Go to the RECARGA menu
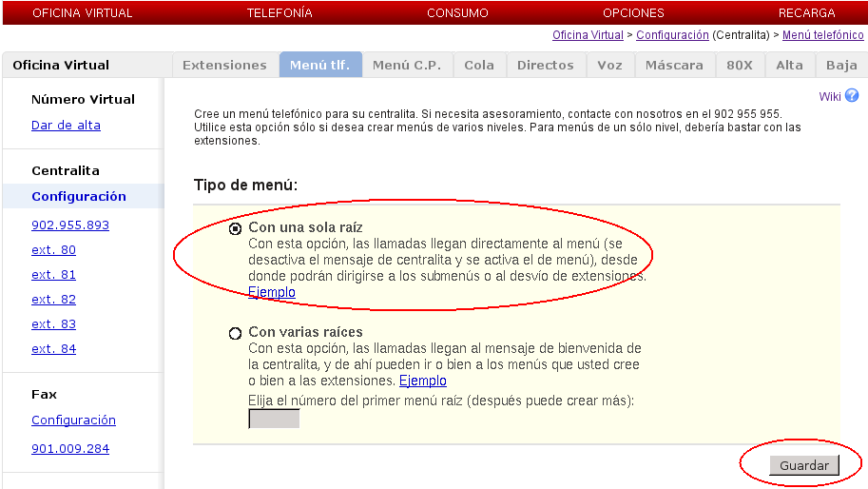 pos(806,13)
